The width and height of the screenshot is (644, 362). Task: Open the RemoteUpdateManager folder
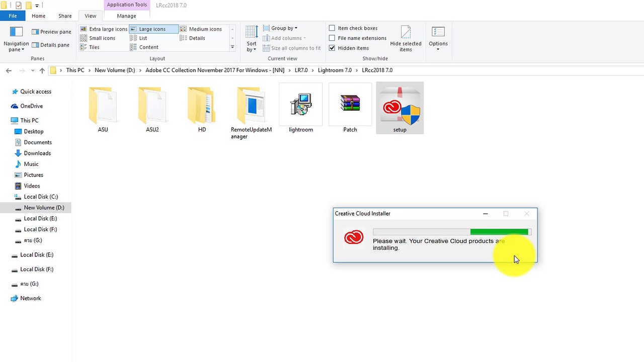pyautogui.click(x=251, y=113)
